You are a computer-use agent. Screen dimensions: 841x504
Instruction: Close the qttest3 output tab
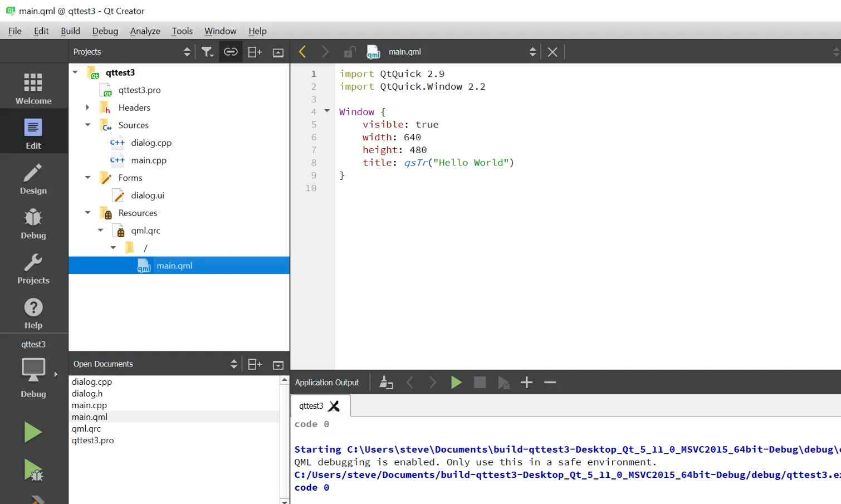coord(335,406)
